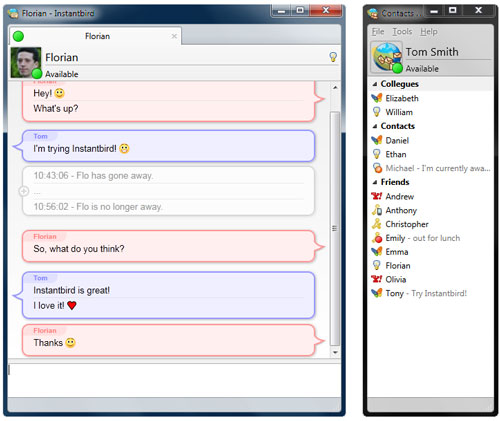Close the Florian conversation tab
The width and height of the screenshot is (500, 421).
point(174,36)
